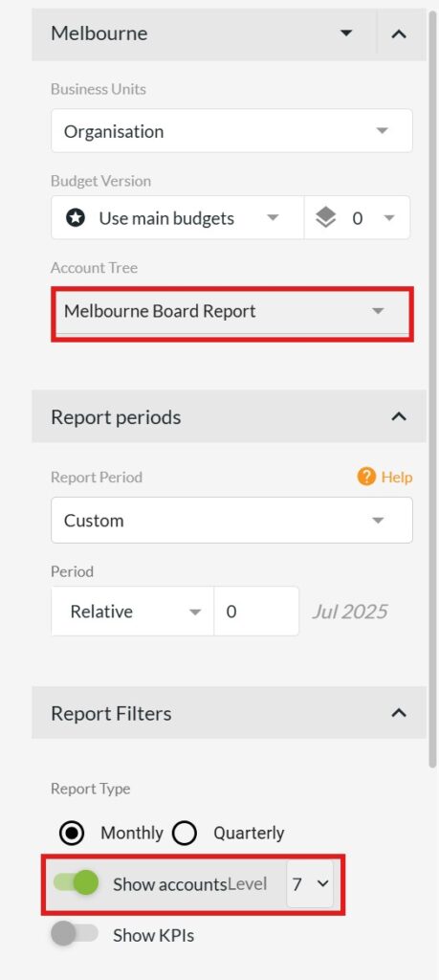Viewport: 439px width, 980px height.
Task: Click the orange Help question mark icon
Action: click(366, 477)
